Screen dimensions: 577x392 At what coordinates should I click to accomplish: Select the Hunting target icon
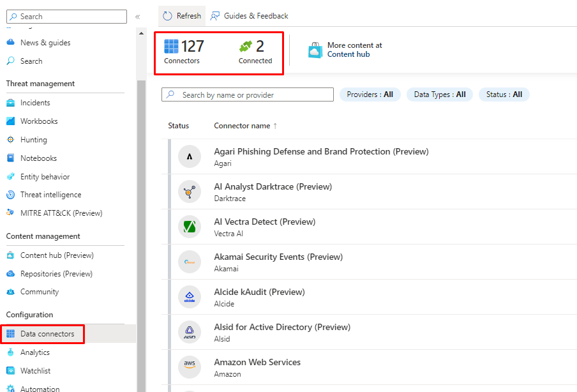(10, 140)
